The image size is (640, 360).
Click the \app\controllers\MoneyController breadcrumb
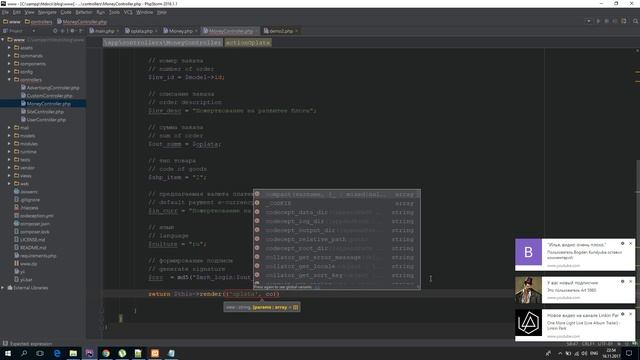point(162,42)
